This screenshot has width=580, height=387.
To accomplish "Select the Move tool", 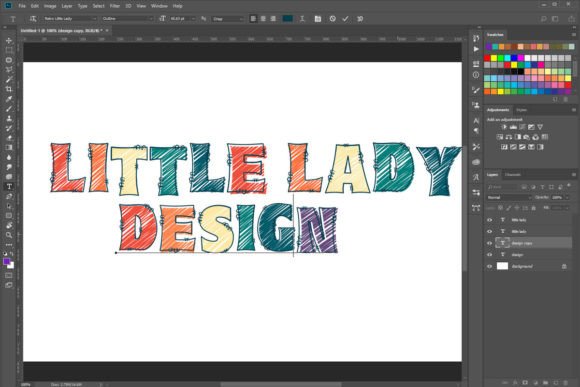I will (x=9, y=40).
